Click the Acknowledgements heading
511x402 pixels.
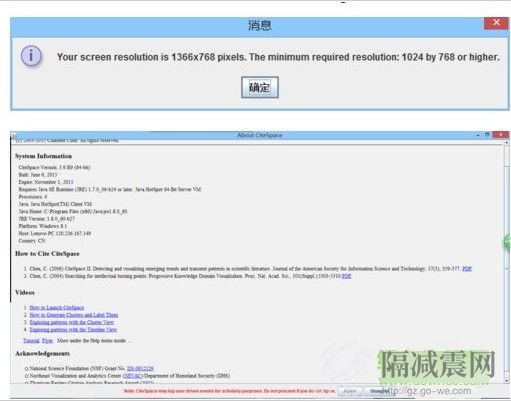point(42,353)
